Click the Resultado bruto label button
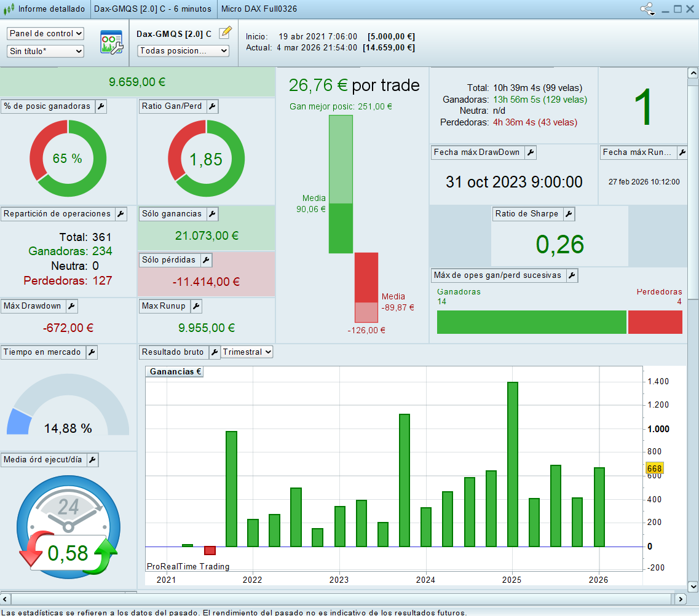The width and height of the screenshot is (699, 616). pos(173,352)
